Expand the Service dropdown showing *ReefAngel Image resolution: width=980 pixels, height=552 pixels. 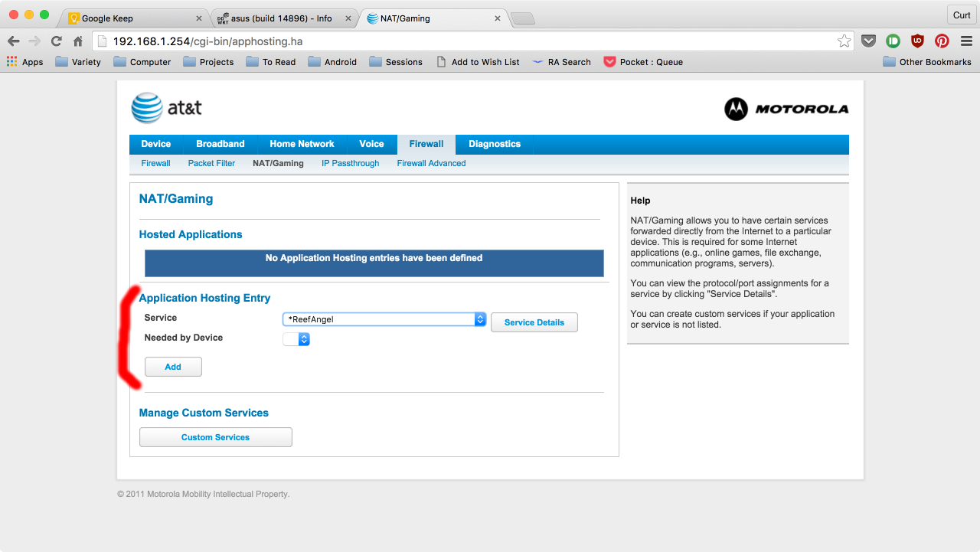384,319
